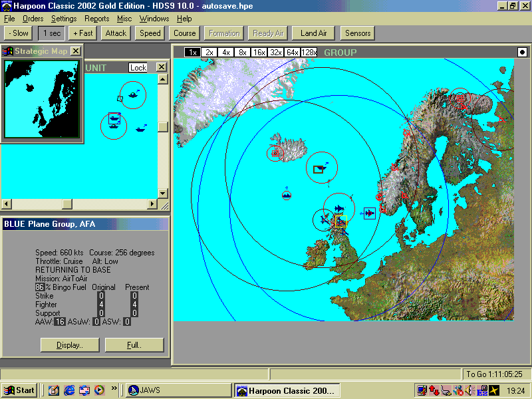Image resolution: width=532 pixels, height=399 pixels.
Task: Click volume speaker tray icon
Action: pyautogui.click(x=469, y=391)
